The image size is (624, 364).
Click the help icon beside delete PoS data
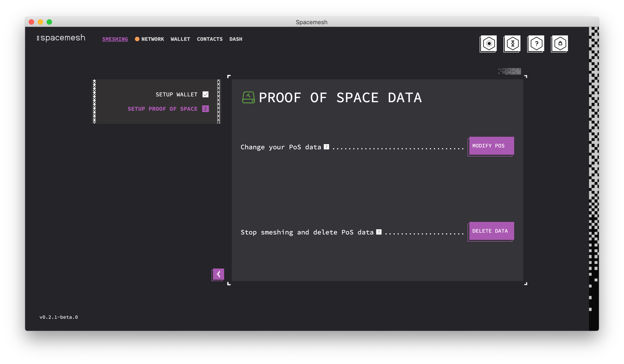tap(379, 232)
